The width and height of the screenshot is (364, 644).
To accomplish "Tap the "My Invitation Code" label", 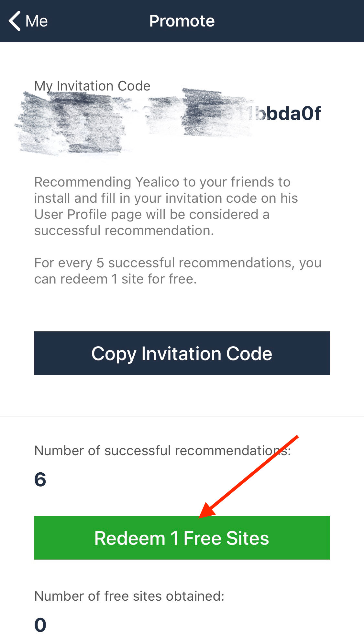I will 92,86.
